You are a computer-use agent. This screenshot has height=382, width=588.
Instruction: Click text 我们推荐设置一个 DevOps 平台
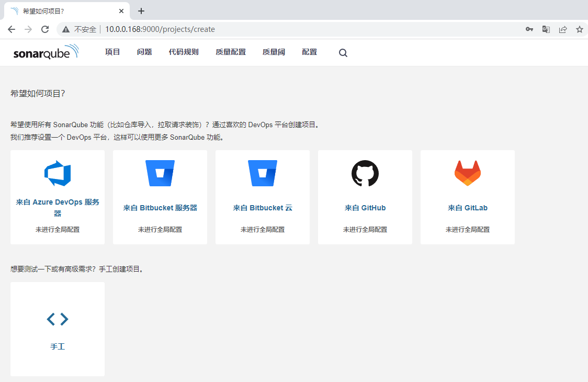click(x=58, y=137)
